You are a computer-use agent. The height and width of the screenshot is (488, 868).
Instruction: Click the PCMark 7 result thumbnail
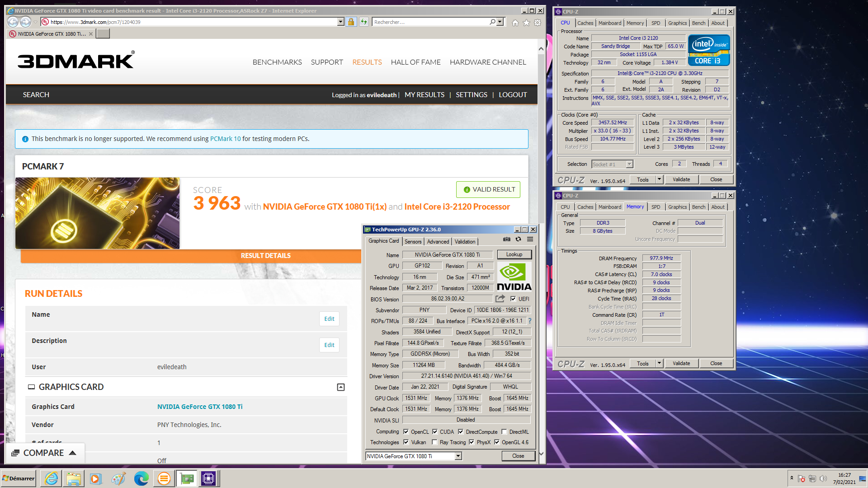[x=97, y=213]
